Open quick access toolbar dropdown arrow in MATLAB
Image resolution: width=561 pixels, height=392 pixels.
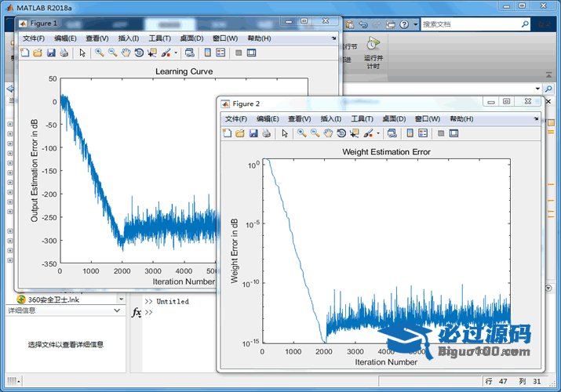point(415,24)
